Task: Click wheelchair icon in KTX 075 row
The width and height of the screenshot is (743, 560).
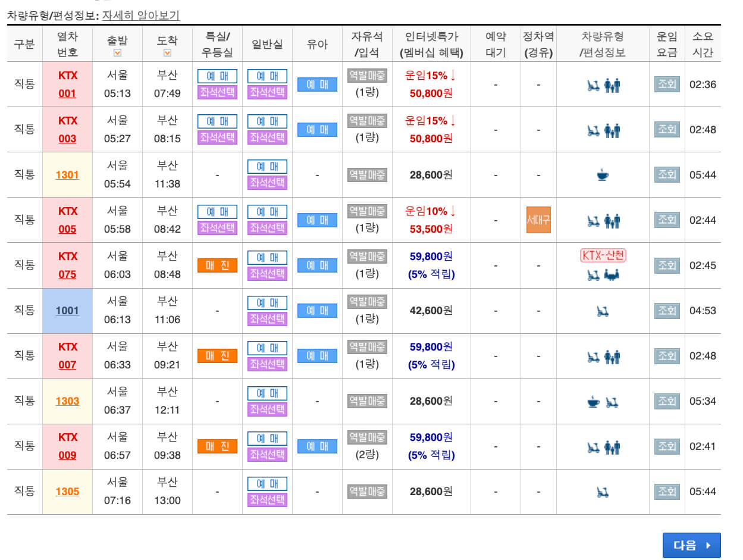Action: click(x=593, y=274)
